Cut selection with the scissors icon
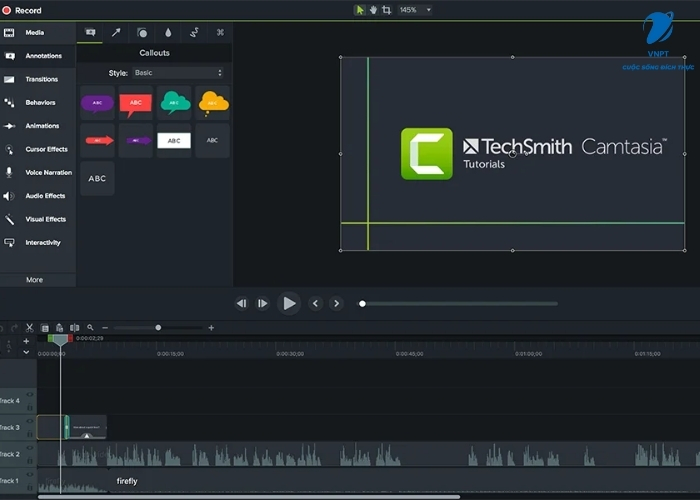 [x=29, y=328]
